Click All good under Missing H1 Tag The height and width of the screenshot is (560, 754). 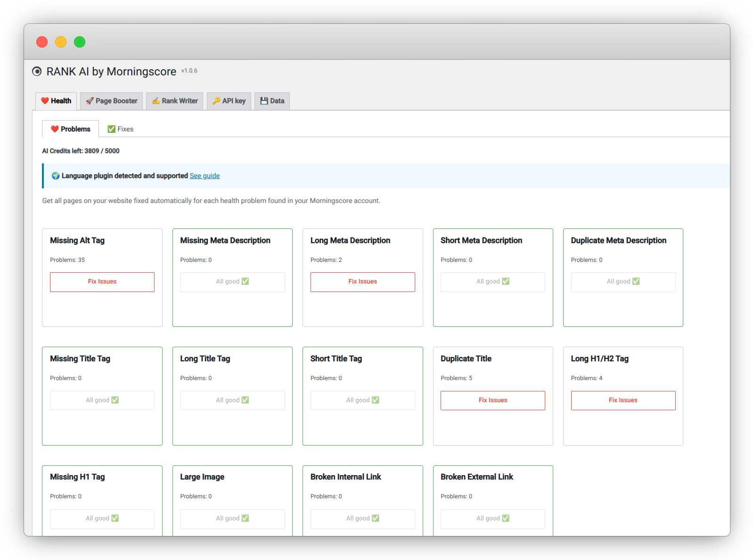tap(102, 519)
